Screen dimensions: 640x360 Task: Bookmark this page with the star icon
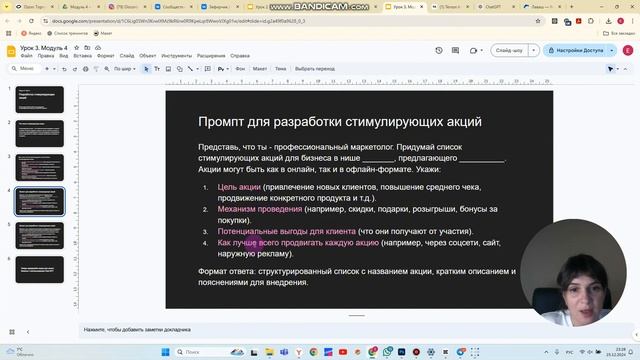point(538,21)
